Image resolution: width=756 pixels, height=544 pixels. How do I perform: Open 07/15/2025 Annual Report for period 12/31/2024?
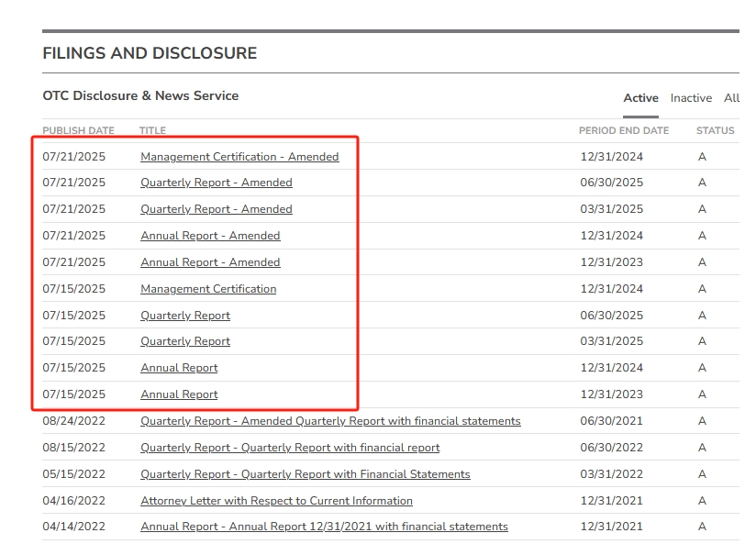[x=179, y=368]
